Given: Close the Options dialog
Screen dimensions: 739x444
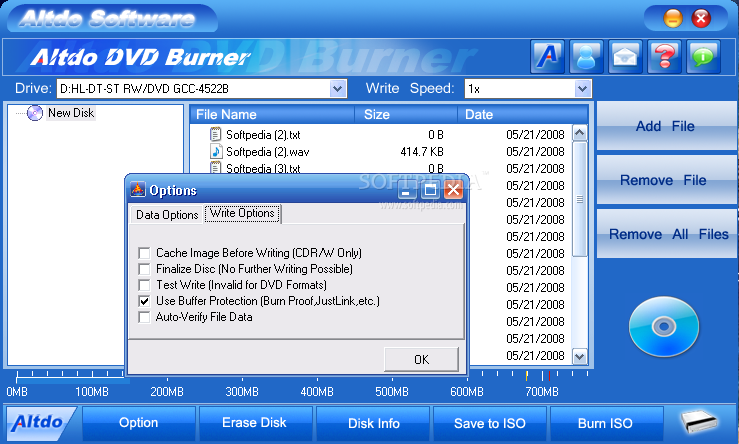Looking at the screenshot, I should coord(453,190).
